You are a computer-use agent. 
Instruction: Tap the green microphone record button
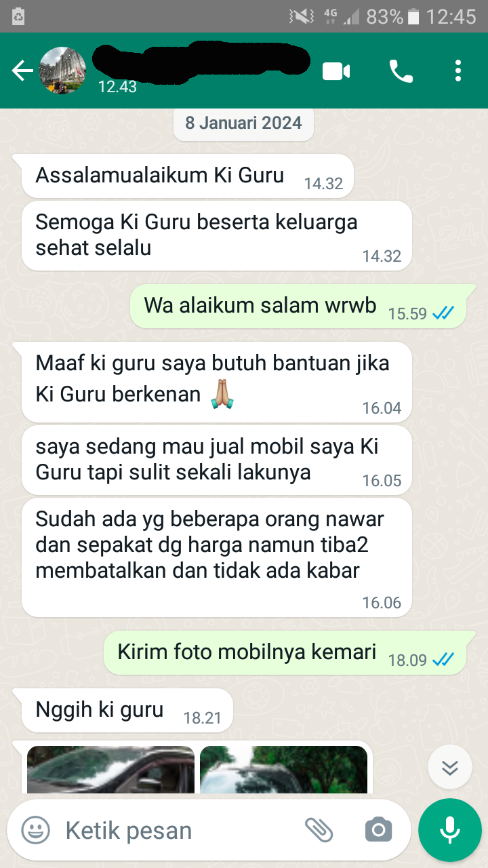pyautogui.click(x=450, y=830)
